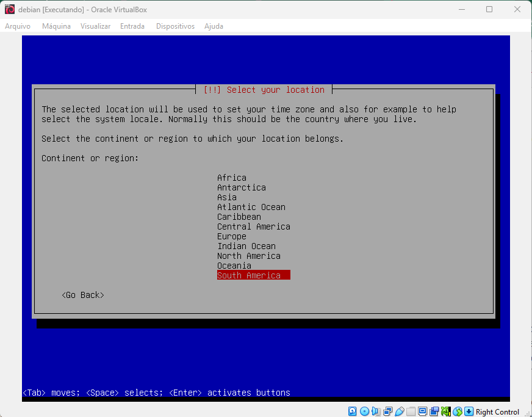
Task: Open the Arquivo menu
Action: tap(18, 26)
